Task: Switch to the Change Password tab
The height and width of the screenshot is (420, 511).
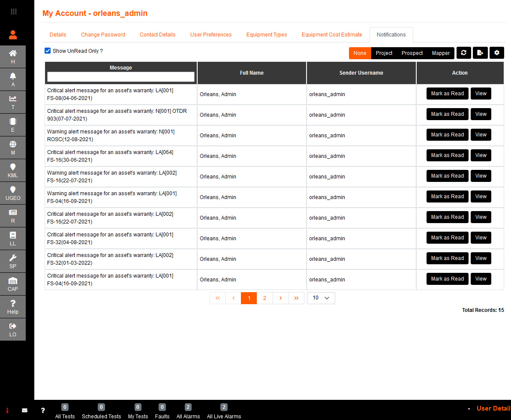Action: click(x=103, y=34)
